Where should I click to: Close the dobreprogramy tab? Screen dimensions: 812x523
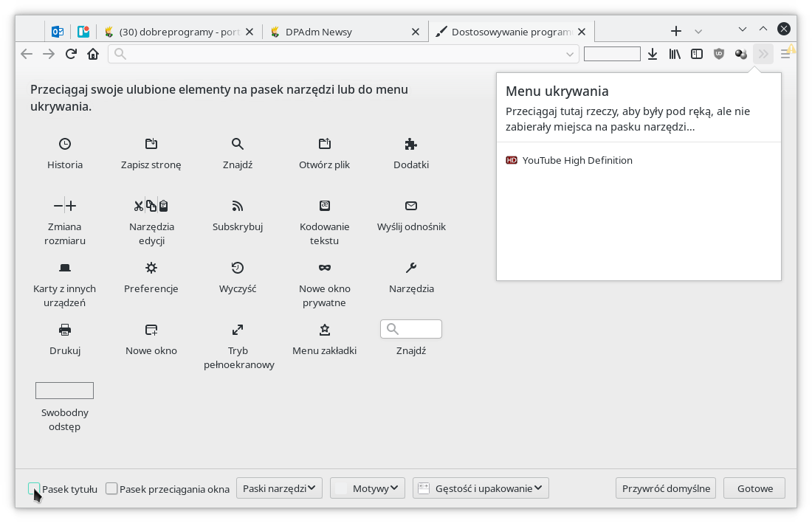pyautogui.click(x=249, y=32)
